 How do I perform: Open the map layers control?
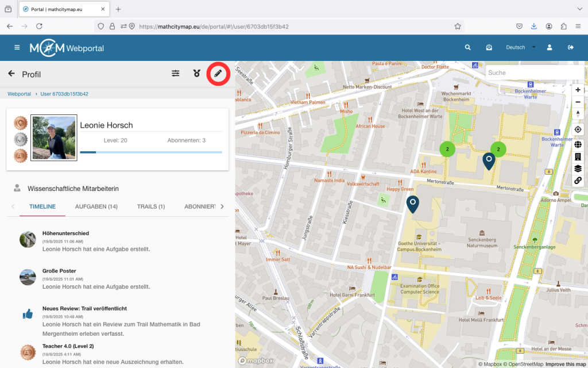tap(578, 168)
